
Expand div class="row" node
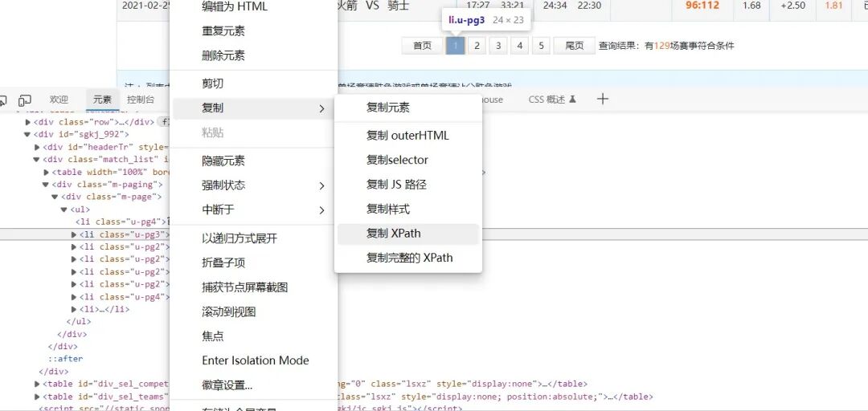click(x=28, y=122)
